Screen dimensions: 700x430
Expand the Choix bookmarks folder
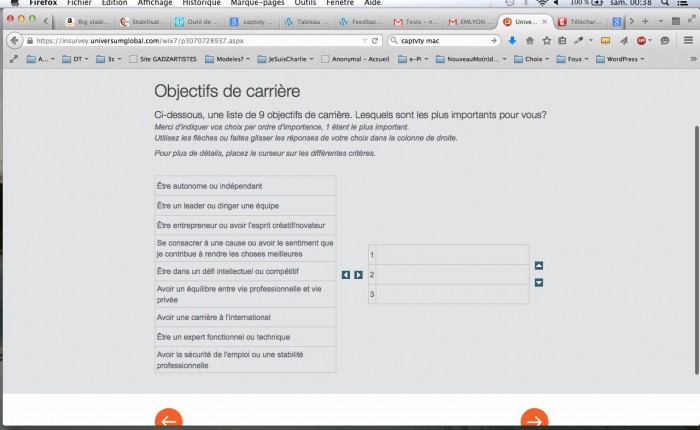point(531,59)
